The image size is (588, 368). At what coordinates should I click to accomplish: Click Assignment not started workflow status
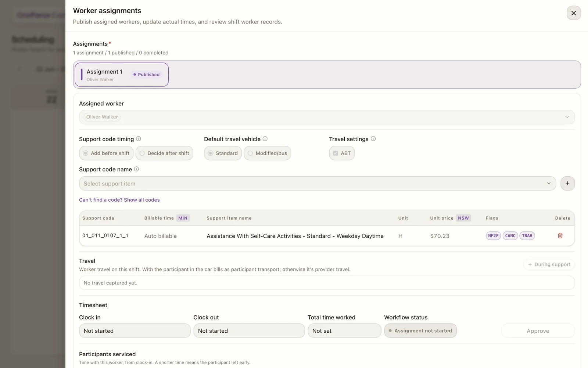coord(420,330)
